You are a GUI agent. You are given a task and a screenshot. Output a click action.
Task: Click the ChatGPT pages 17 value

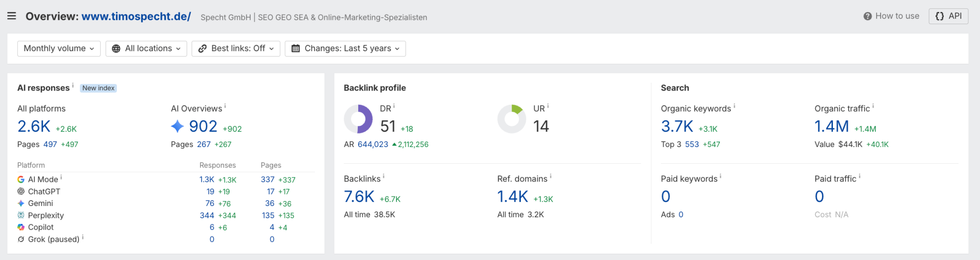click(x=271, y=191)
